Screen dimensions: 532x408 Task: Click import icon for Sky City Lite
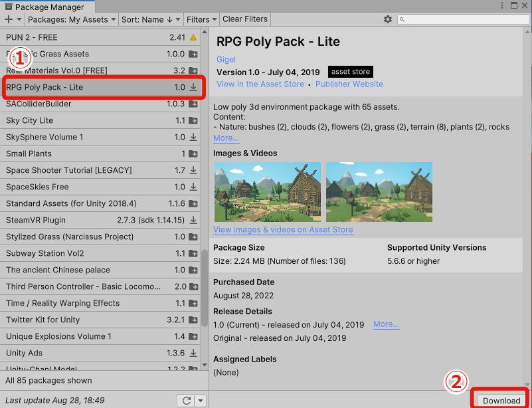[193, 120]
